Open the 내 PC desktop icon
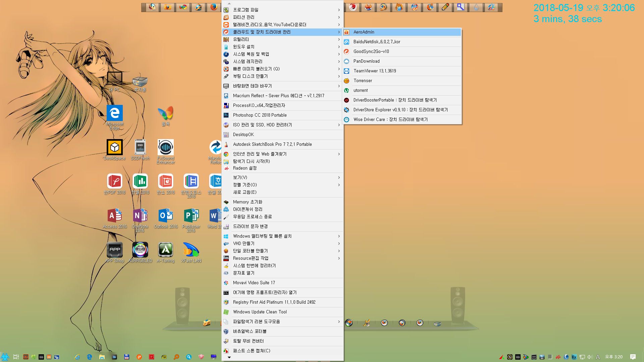The width and height of the screenshot is (644, 362). 115,81
